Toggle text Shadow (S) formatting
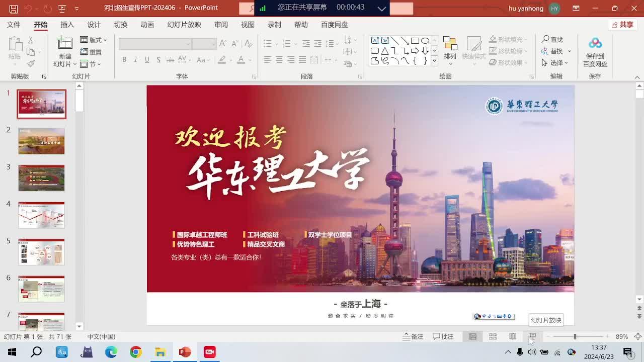The width and height of the screenshot is (644, 362). tap(158, 60)
